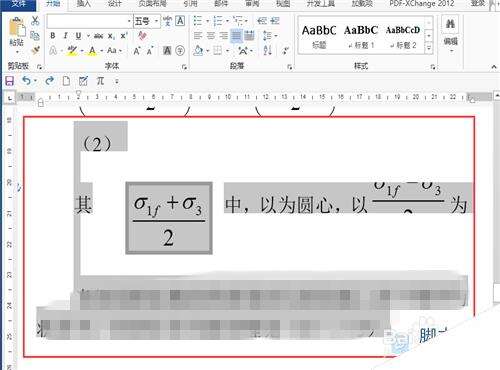Switch to the PDF-XChange 2012 tab
This screenshot has height=370, width=500.
[422, 4]
